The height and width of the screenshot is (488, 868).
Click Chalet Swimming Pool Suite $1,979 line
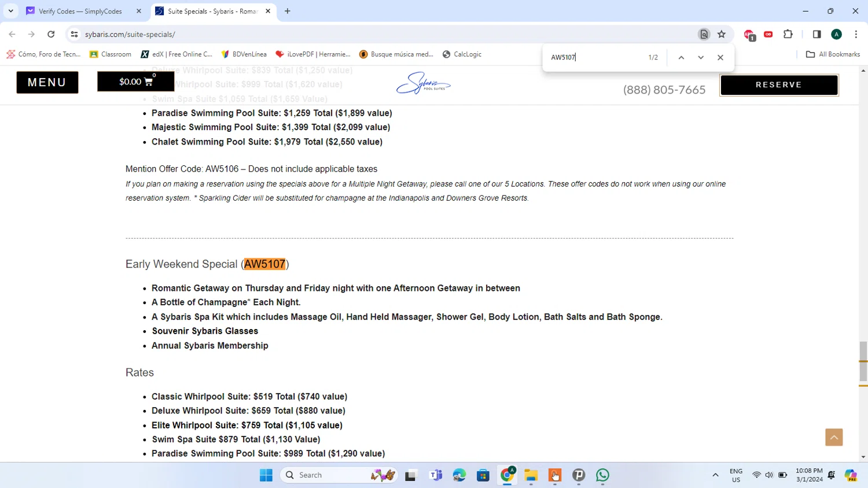click(x=267, y=142)
